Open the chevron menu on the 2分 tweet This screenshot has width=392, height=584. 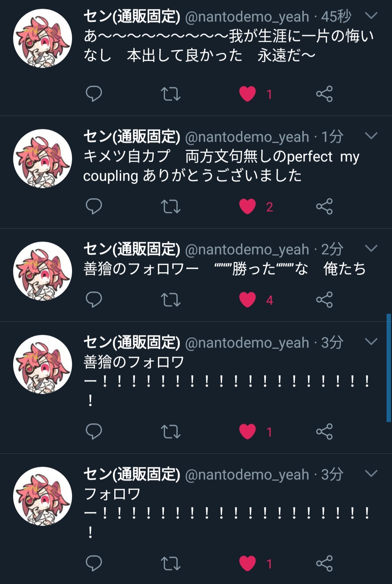point(371,248)
